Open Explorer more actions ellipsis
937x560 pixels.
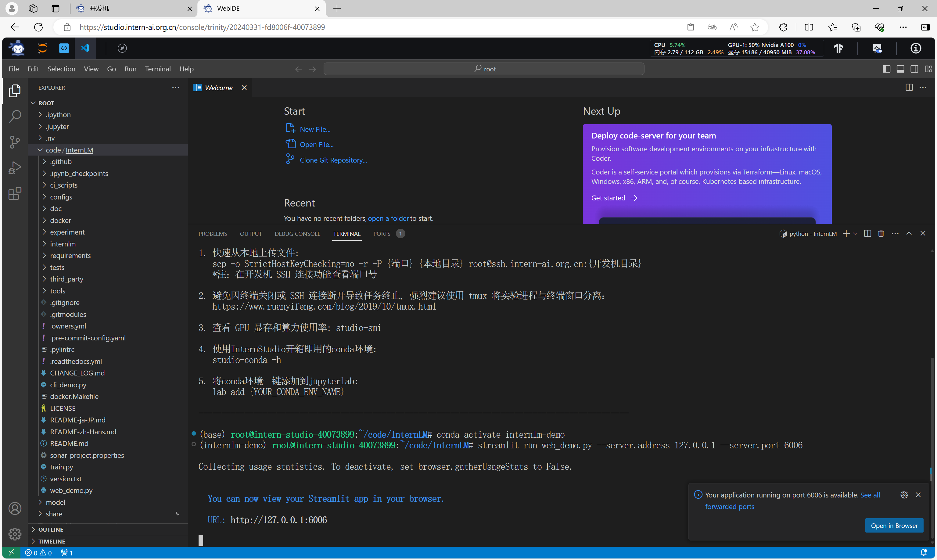click(x=175, y=88)
